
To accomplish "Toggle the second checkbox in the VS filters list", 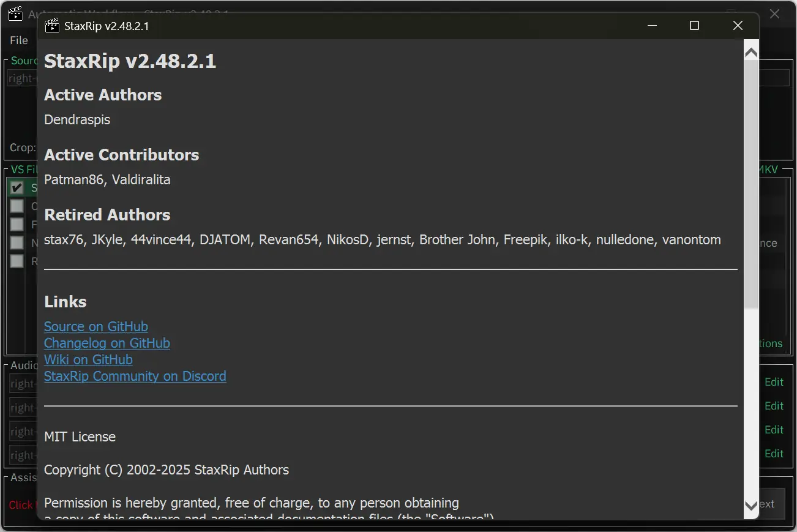I will pyautogui.click(x=17, y=206).
